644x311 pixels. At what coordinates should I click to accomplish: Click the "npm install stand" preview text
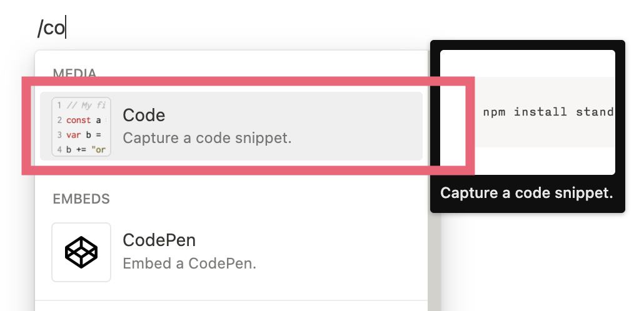548,112
